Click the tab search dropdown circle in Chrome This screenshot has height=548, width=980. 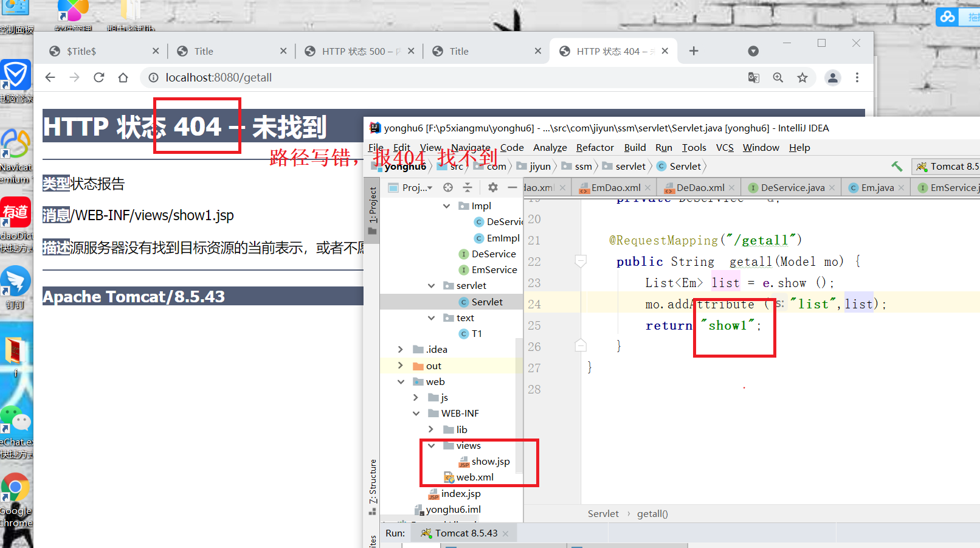click(753, 51)
